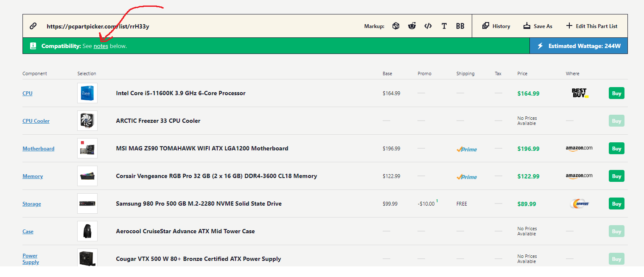Open Power Supply component link
This screenshot has width=644, height=277.
pos(31,259)
